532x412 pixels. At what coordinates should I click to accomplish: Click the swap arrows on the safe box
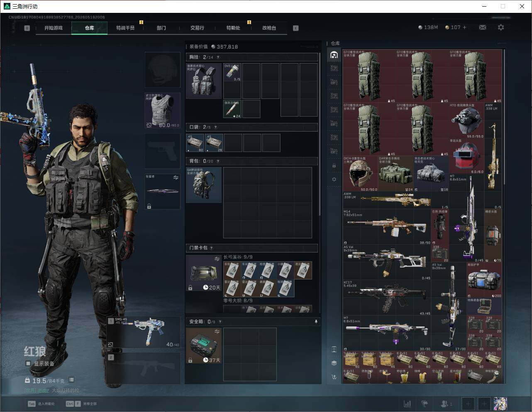coord(217,331)
